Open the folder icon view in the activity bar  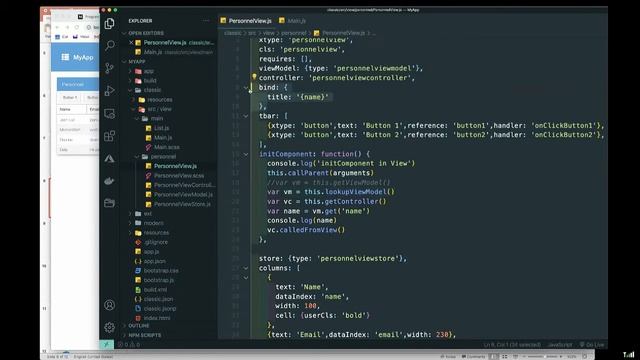109,203
